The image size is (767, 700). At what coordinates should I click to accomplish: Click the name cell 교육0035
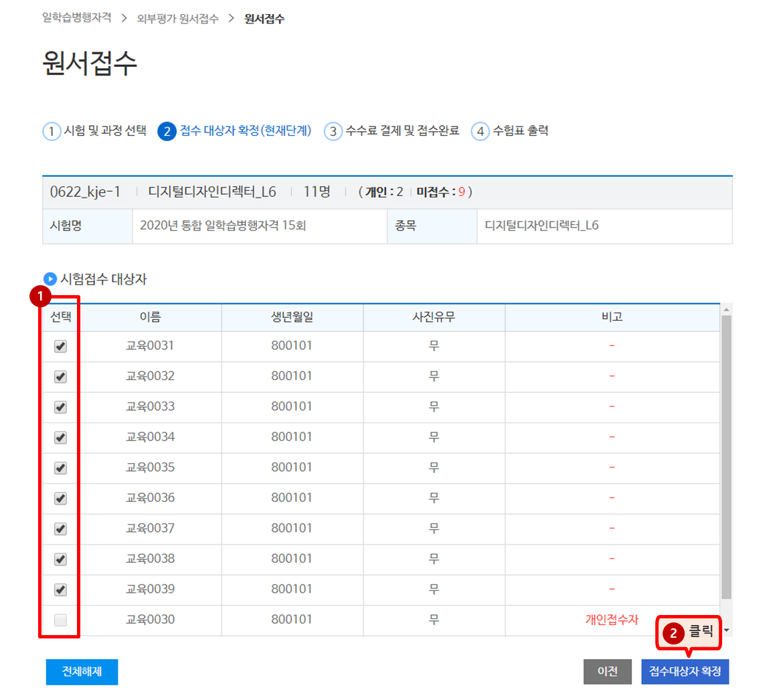coord(150,467)
